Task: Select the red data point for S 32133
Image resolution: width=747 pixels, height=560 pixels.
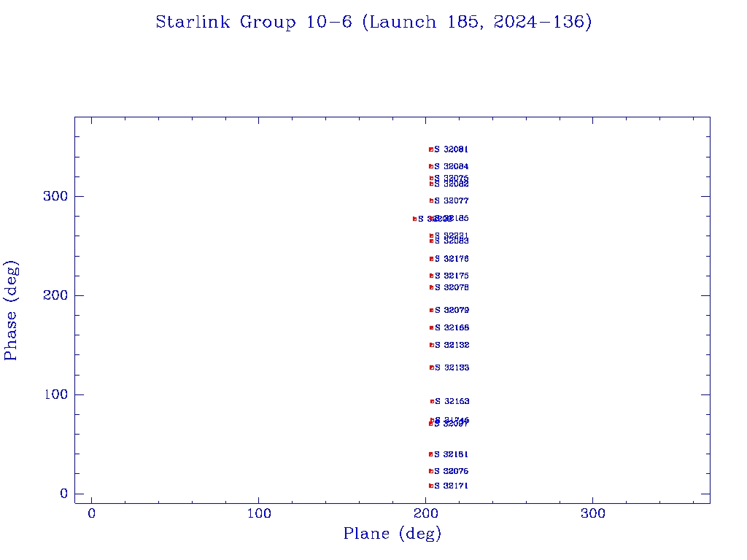Action: [x=432, y=367]
